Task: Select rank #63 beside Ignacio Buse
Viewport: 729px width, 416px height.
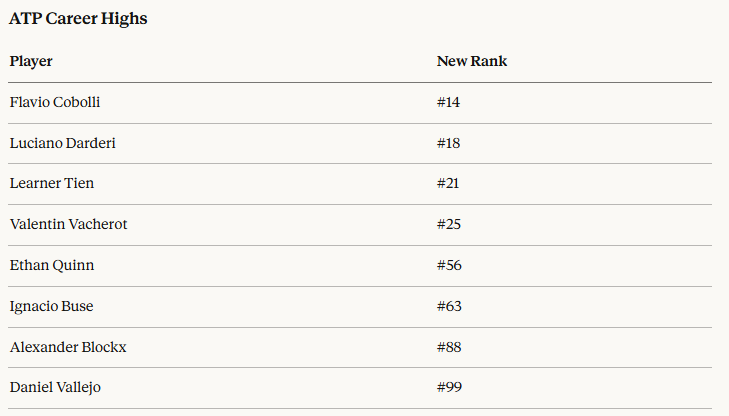Action: (449, 306)
